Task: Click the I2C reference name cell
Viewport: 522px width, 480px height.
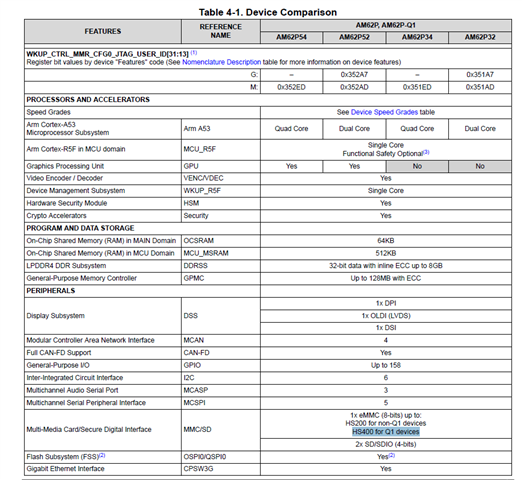Action: 221,378
